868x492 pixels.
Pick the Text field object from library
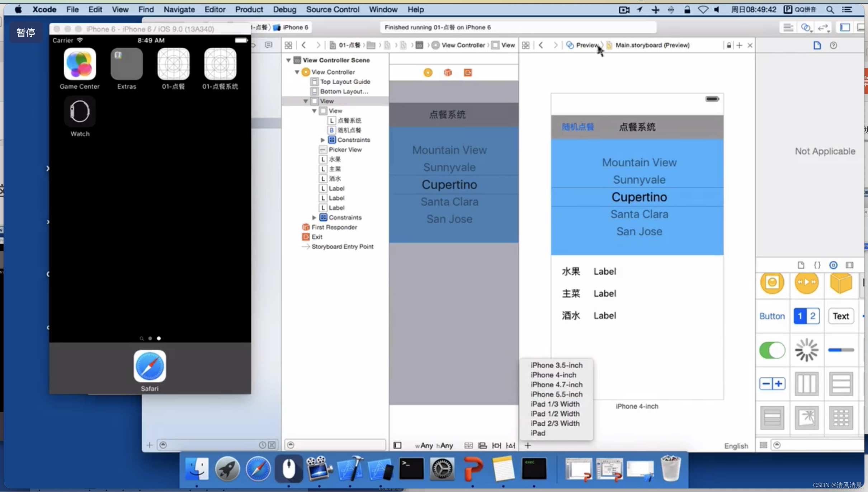coord(841,316)
